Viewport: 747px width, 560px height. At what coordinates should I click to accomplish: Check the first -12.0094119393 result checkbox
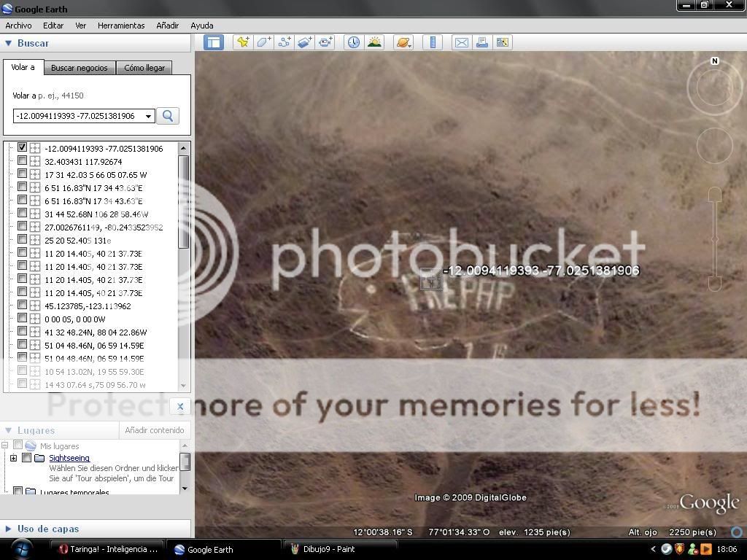pos(22,147)
